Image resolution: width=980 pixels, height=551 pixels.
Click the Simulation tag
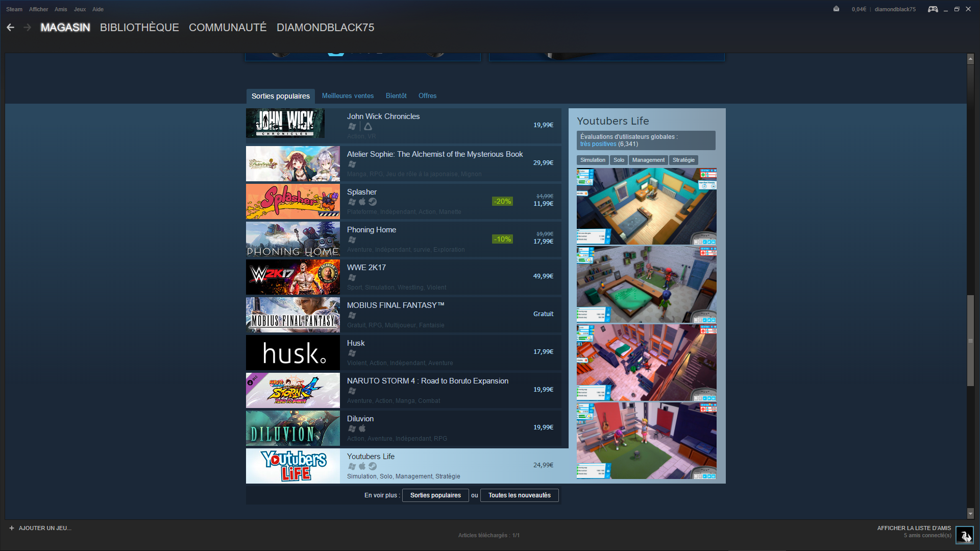pos(593,160)
